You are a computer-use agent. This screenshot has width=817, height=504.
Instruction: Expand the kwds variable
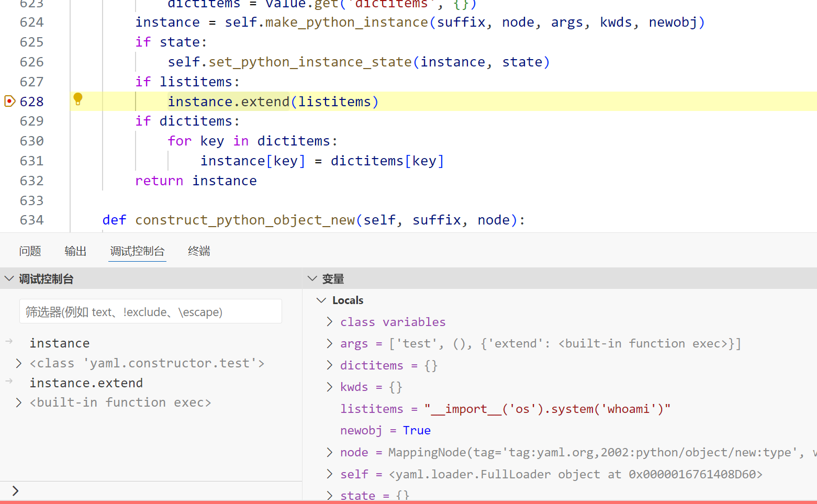point(329,387)
